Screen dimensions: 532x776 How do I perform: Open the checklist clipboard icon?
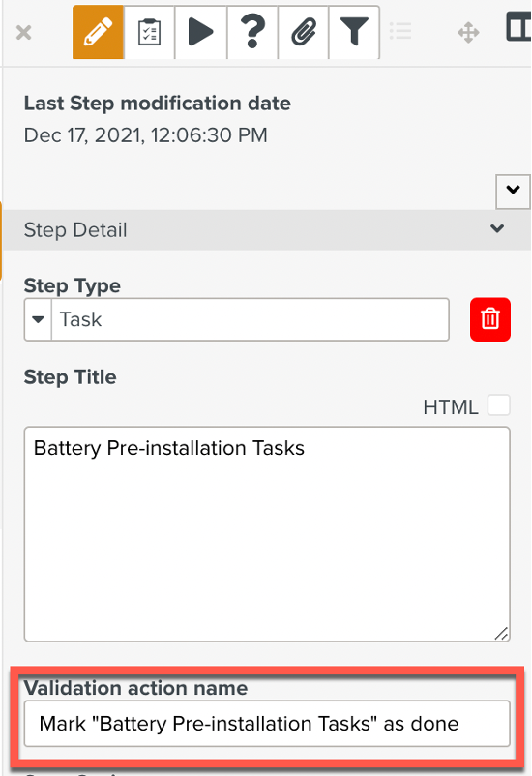[x=150, y=32]
